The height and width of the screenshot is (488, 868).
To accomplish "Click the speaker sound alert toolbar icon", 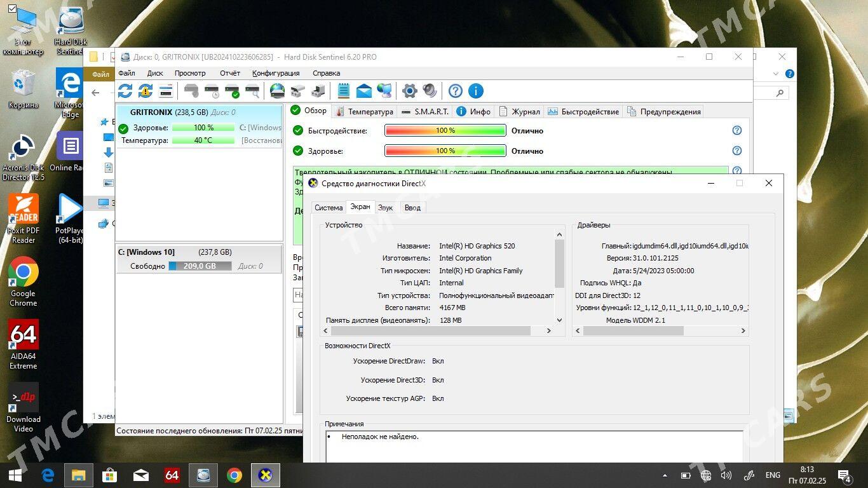I will pyautogui.click(x=430, y=91).
